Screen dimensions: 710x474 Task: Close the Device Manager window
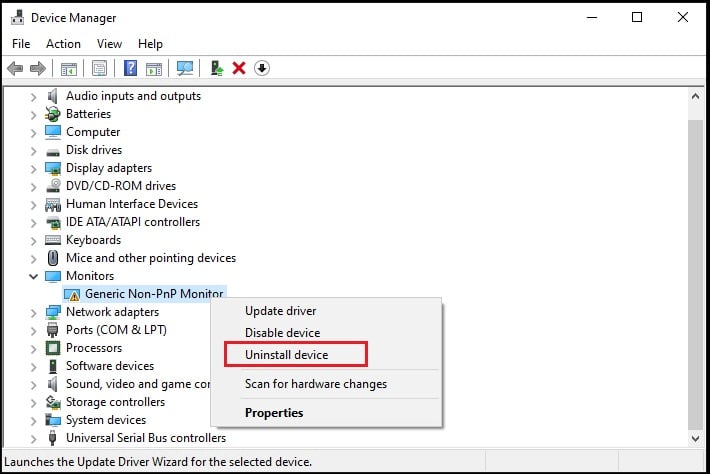pos(683,17)
